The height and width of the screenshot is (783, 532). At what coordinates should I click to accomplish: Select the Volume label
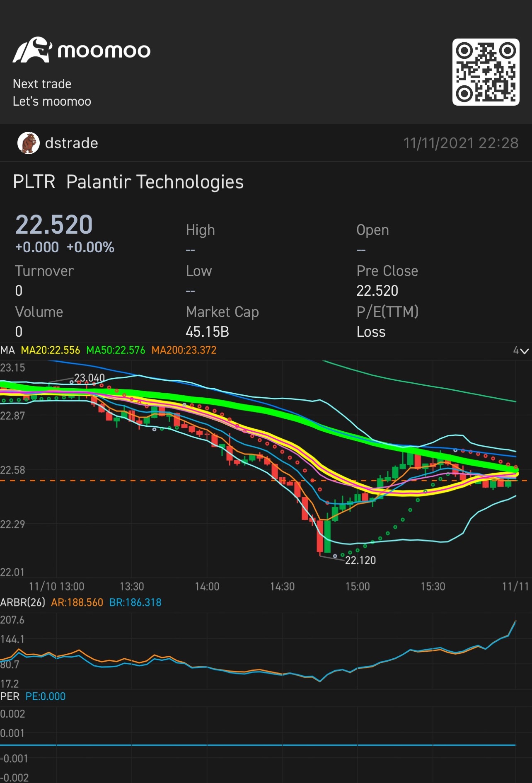coord(39,312)
